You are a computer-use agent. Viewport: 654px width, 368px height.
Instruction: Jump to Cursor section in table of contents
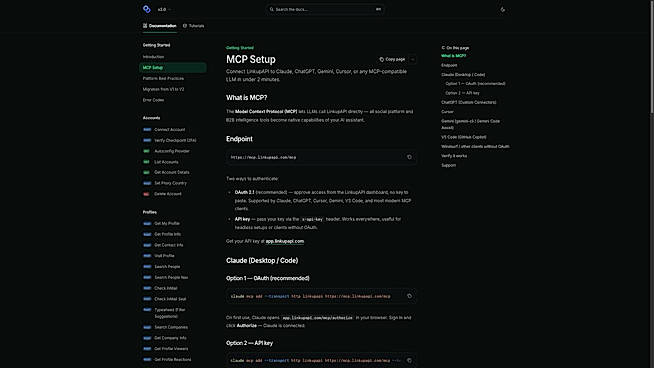[x=448, y=112]
